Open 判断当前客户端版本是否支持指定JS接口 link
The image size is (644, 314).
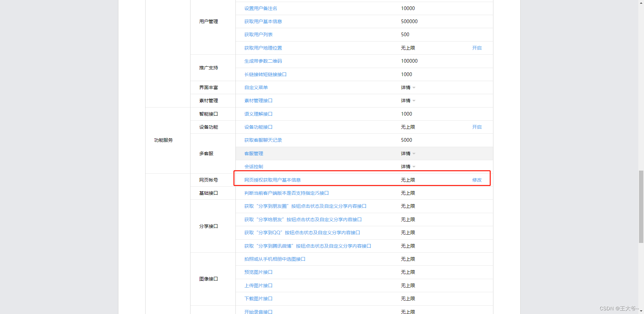tap(286, 193)
